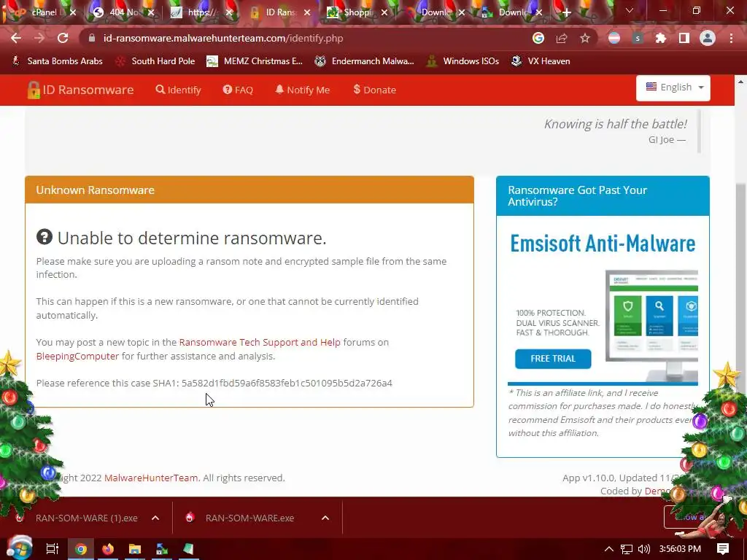Open Task View in taskbar
747x560 pixels.
click(x=53, y=549)
